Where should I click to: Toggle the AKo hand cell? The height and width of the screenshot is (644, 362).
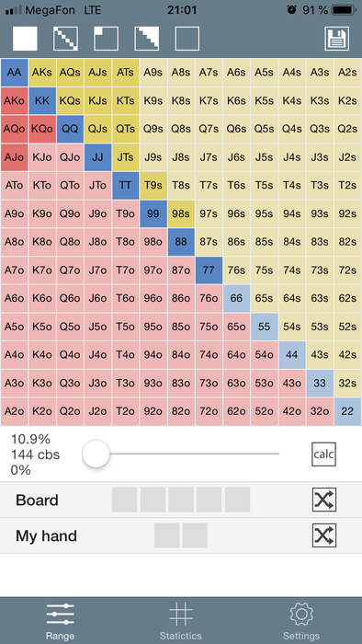pos(15,100)
